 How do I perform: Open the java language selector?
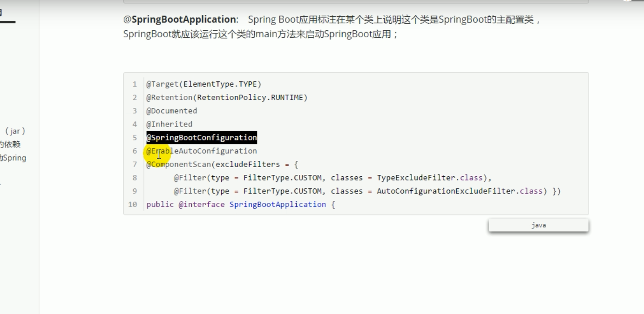(538, 225)
